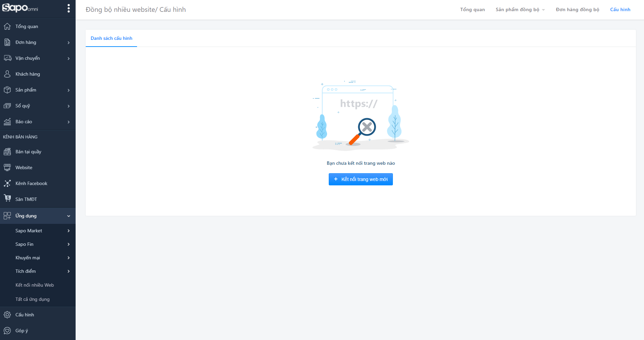
Task: Click Kết nối trang web mới button
Action: 361,179
